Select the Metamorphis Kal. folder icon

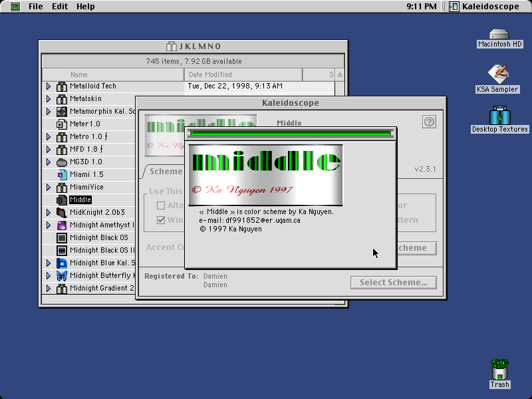[61, 111]
